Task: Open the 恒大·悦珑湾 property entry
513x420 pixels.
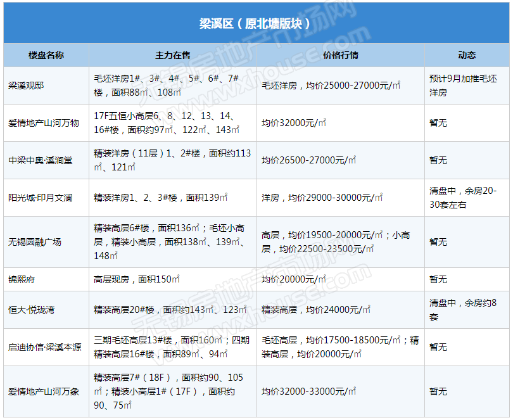Action: 32,310
